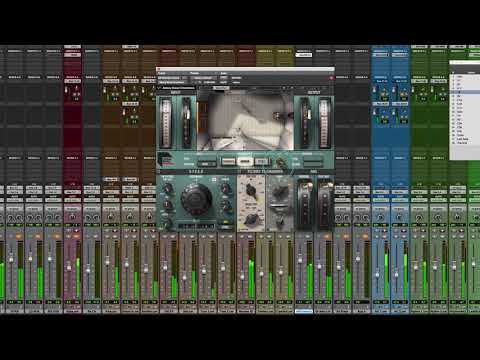The height and width of the screenshot is (360, 480).
Task: Click the knob in the grey plugin panel
Action: click(281, 191)
